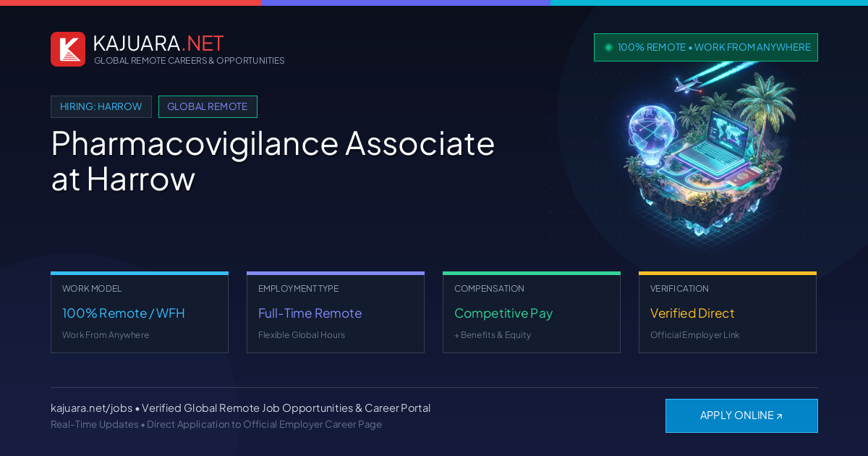
Task: Click the + Benefits & Equity subtext
Action: click(493, 335)
